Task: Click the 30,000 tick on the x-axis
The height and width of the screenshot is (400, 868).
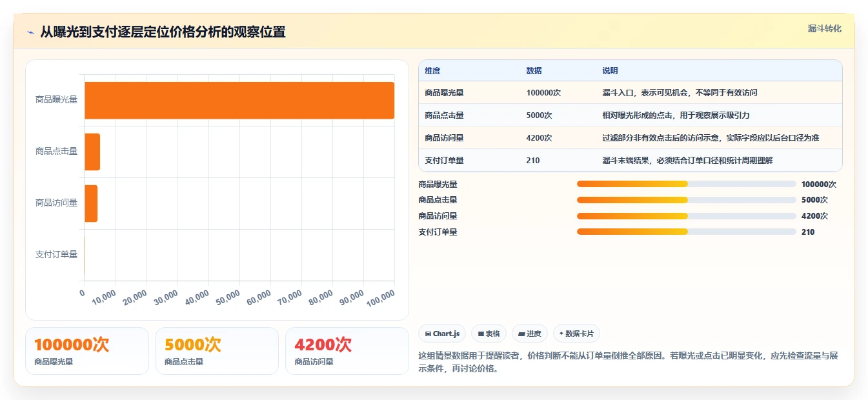Action: click(x=166, y=298)
